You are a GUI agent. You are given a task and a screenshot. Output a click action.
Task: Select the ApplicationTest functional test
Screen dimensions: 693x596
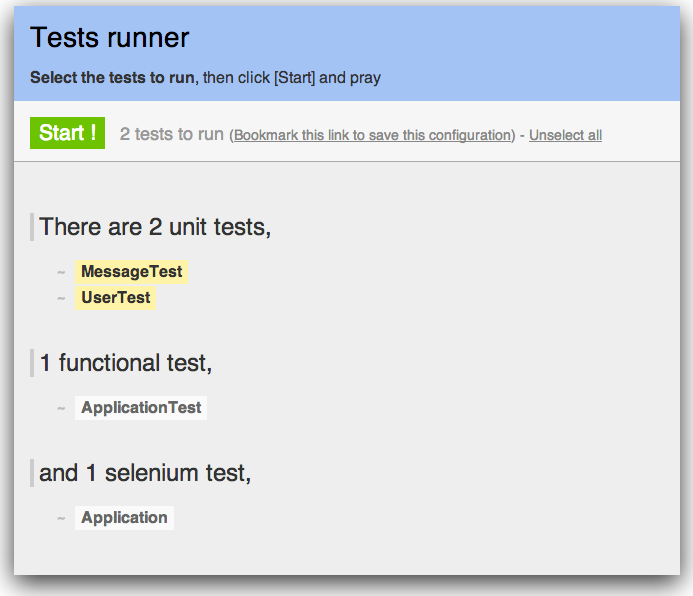(x=141, y=408)
